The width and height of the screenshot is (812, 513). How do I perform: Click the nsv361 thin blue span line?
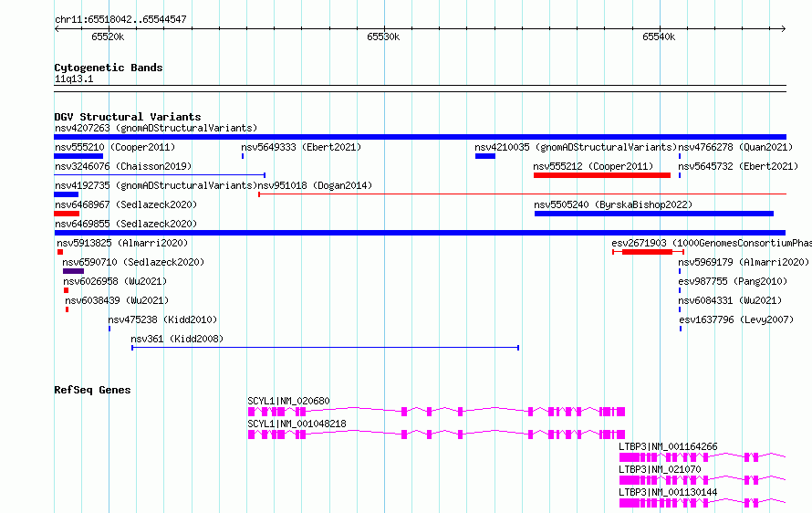[325, 348]
